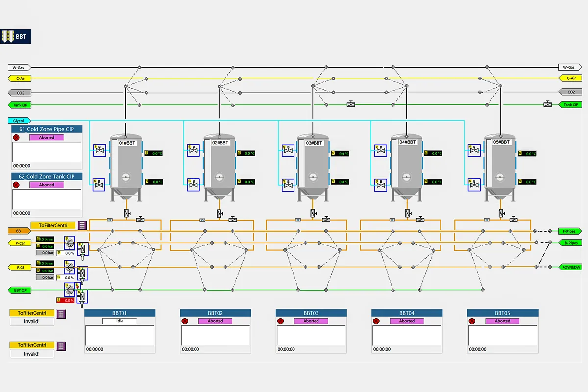This screenshot has width=588, height=392.
Task: Click the red abort icon in the BBT02 panel
Action: (x=185, y=321)
